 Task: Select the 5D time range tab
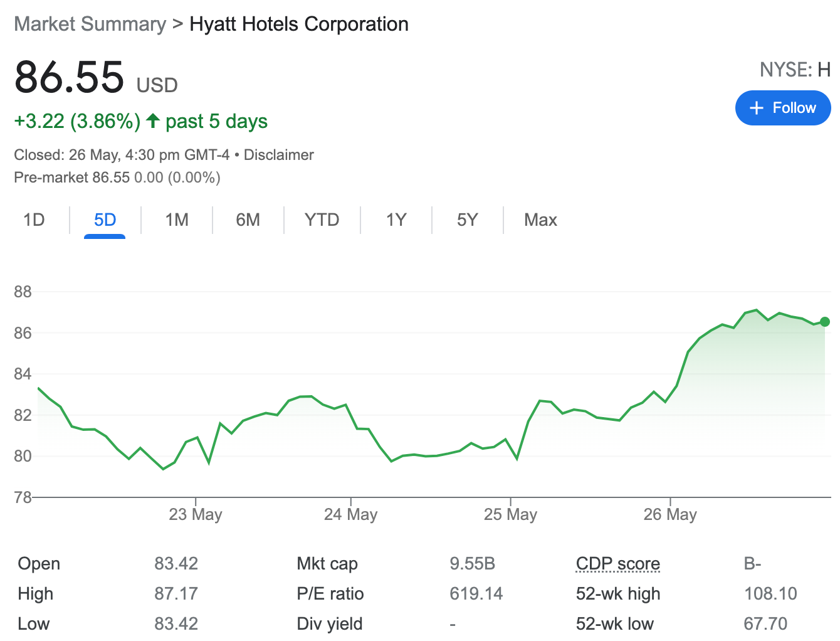click(105, 220)
